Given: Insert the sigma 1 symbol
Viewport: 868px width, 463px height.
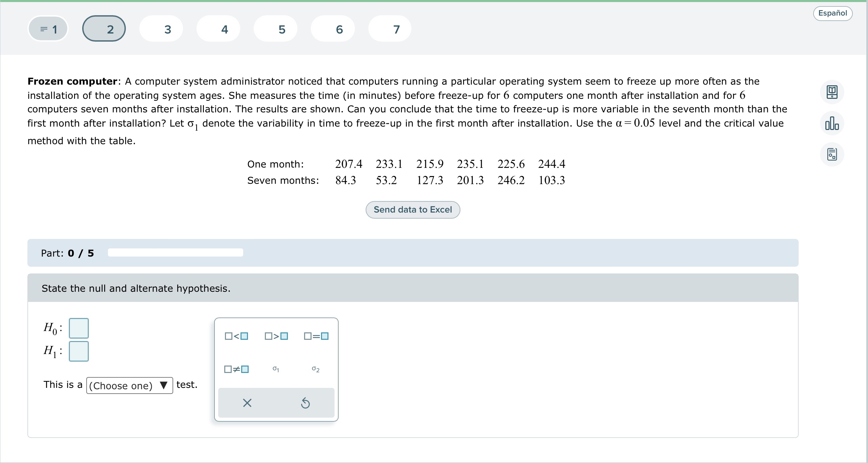Looking at the screenshot, I should 276,369.
